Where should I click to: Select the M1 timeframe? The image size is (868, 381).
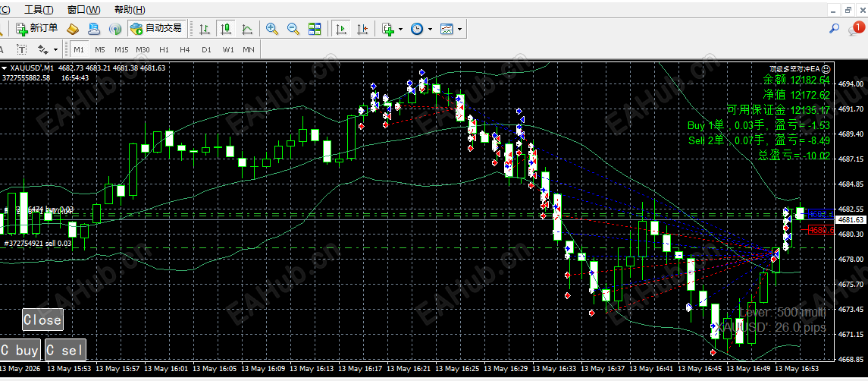click(79, 49)
